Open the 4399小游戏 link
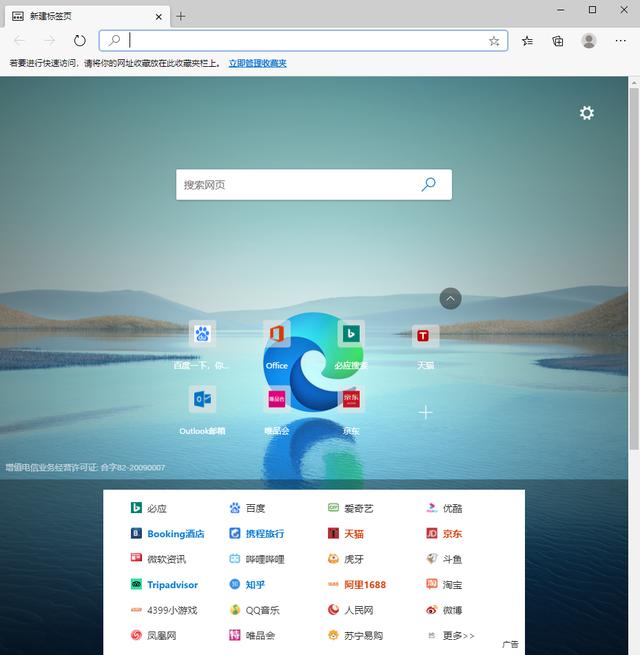This screenshot has width=640, height=655. pyautogui.click(x=164, y=610)
